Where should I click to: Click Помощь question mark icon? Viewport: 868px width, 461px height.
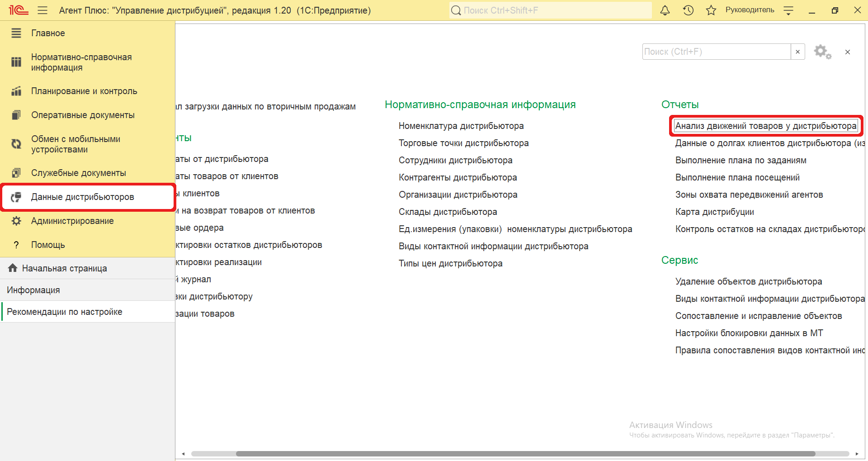click(16, 245)
